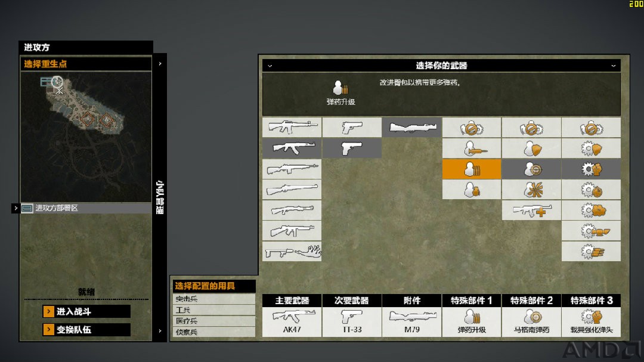Open the 特殊部件 3 slot showing 载具强化弹头
Image resolution: width=644 pixels, height=362 pixels.
pos(591,321)
